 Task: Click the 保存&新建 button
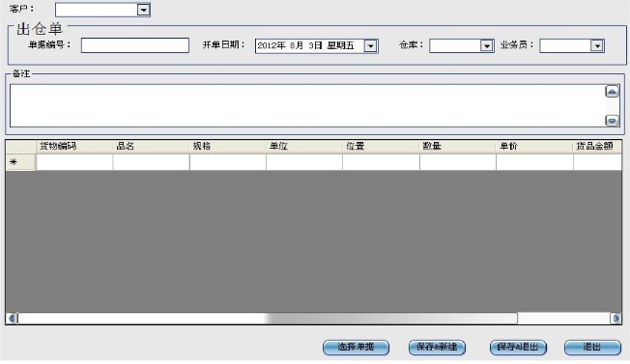[437, 348]
